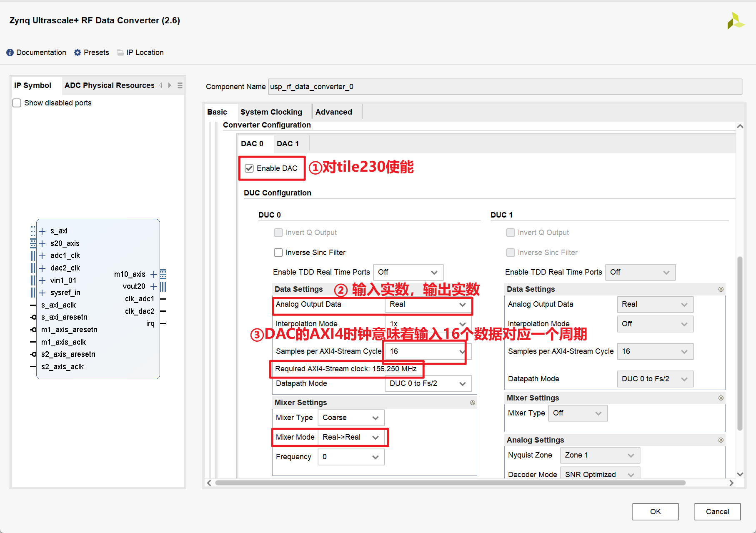756x533 pixels.
Task: Open DUC 1 Mixer Type dropdown
Action: (x=578, y=413)
